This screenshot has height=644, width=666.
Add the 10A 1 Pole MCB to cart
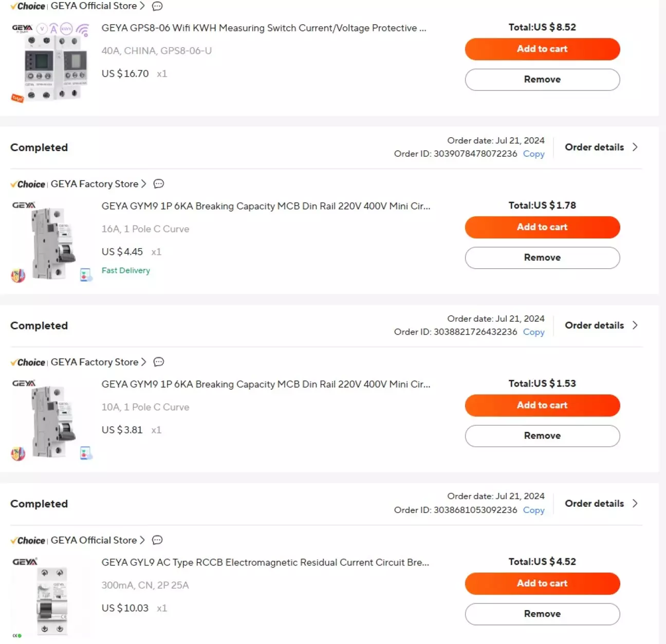pos(542,406)
